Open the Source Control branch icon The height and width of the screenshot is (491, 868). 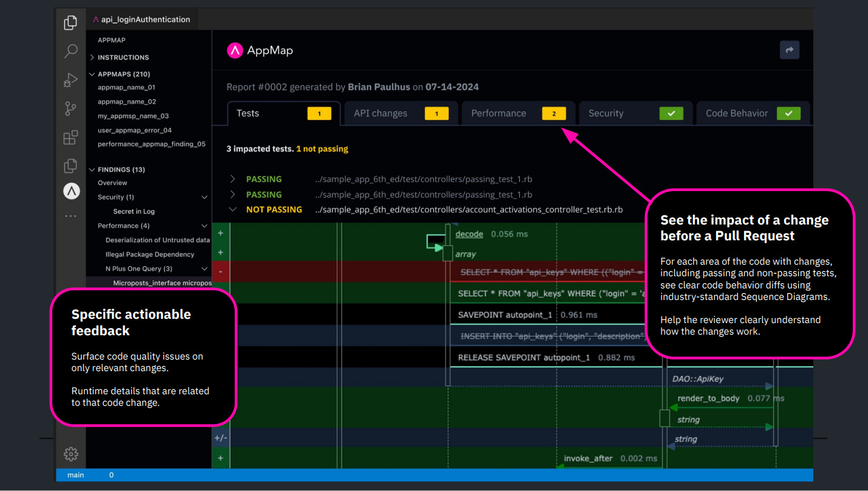71,108
